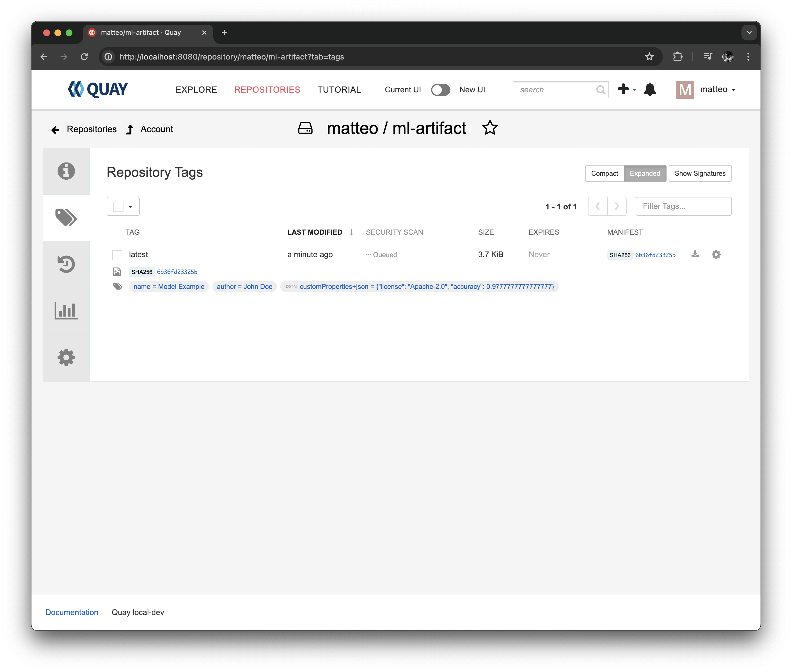The width and height of the screenshot is (792, 672).
Task: Download the latest tag manifest
Action: [x=695, y=255]
